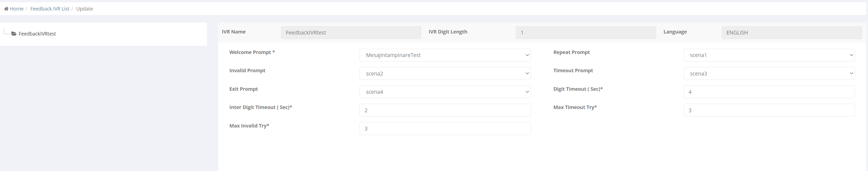Click the Max Timeout Try* label
Viewport: 868px width, 171px height.
pyautogui.click(x=575, y=107)
